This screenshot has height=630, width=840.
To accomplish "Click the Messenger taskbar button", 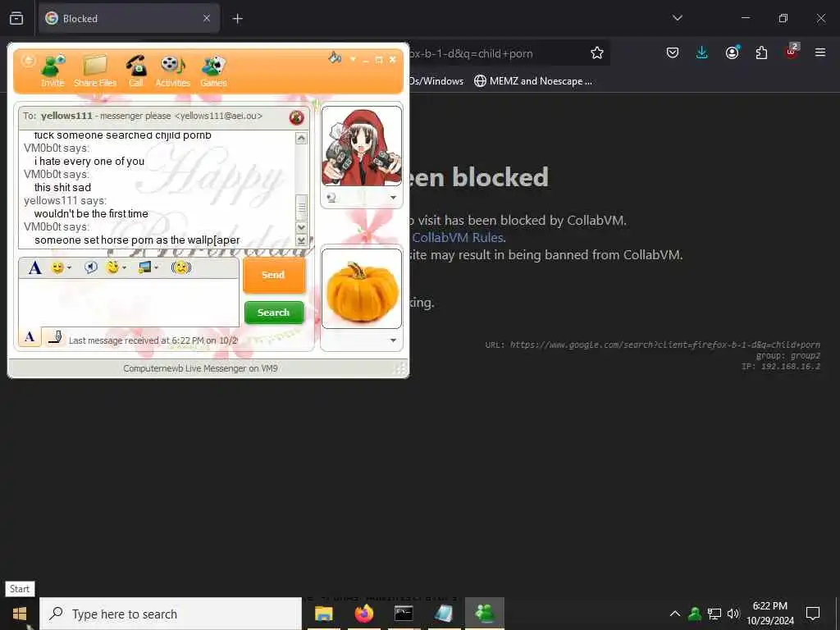I will (x=484, y=614).
